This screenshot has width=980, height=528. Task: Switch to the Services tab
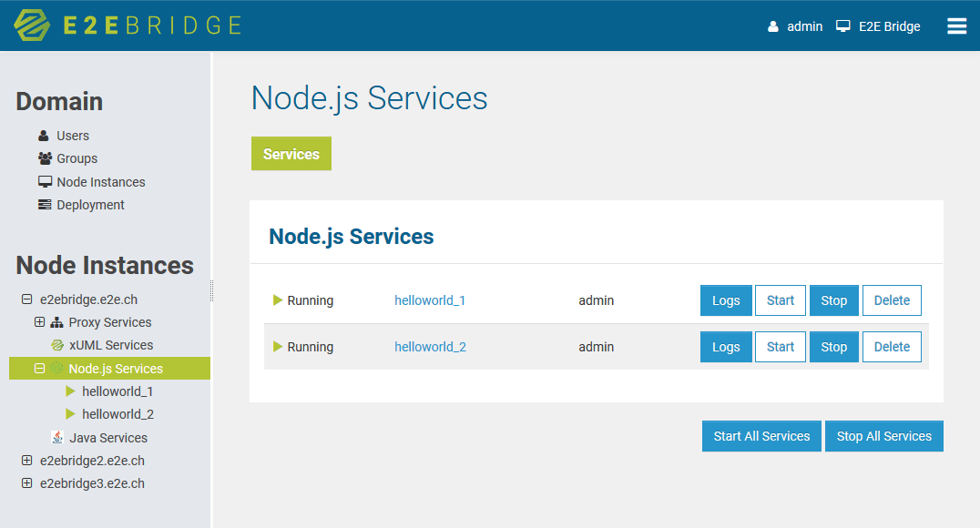(x=291, y=153)
